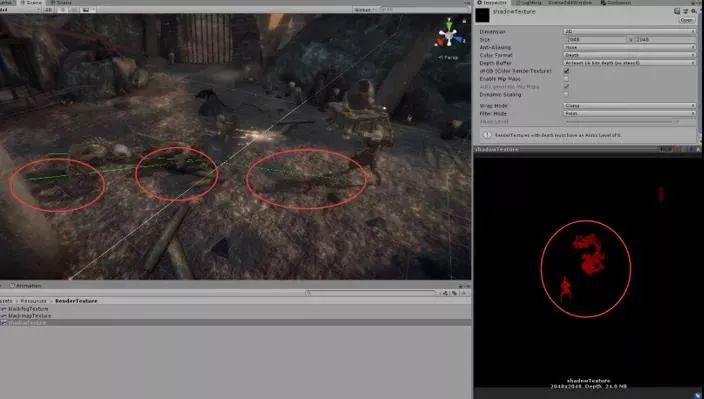Click the Aniso Level slider

[622, 122]
